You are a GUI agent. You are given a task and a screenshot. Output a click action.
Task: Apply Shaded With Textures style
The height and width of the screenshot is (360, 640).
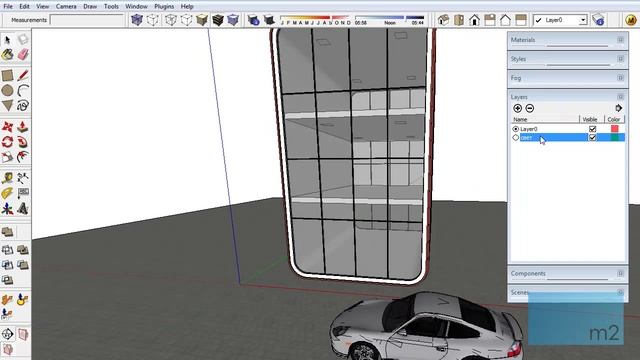point(218,20)
